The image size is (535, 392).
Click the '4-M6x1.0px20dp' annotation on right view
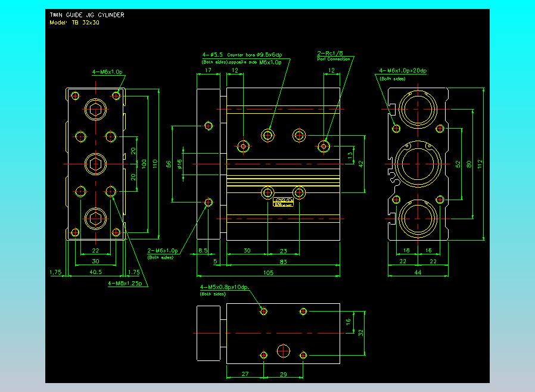[403, 71]
